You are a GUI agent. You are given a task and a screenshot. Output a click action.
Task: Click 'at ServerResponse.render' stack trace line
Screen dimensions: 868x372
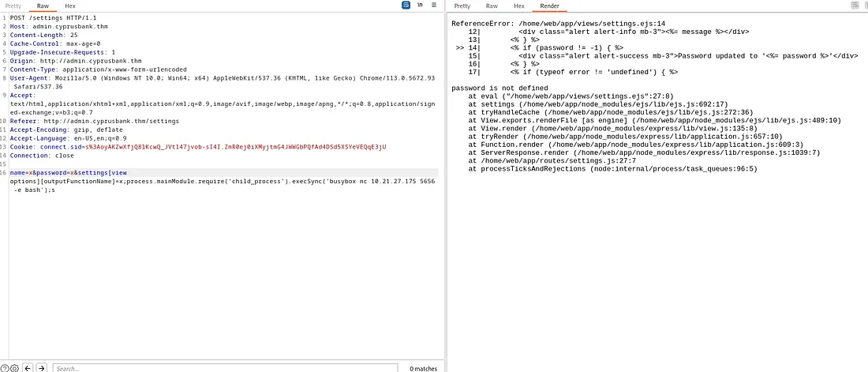[645, 152]
